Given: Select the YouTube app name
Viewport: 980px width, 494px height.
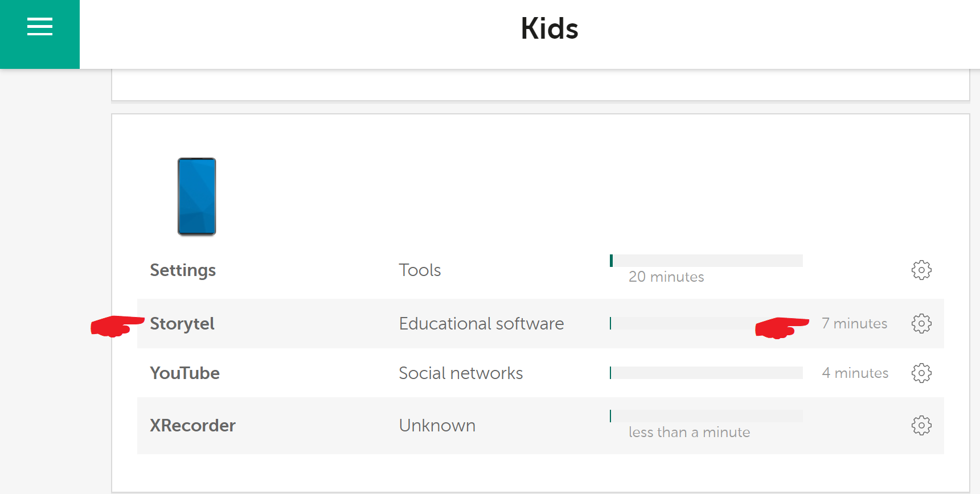Looking at the screenshot, I should pyautogui.click(x=184, y=373).
